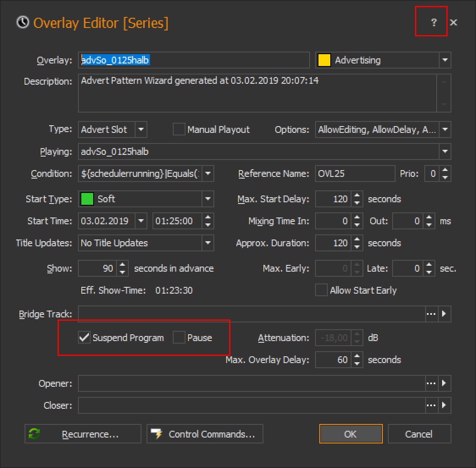The image size is (476, 468).
Task: Expand the Title Updates dropdown
Action: 208,243
